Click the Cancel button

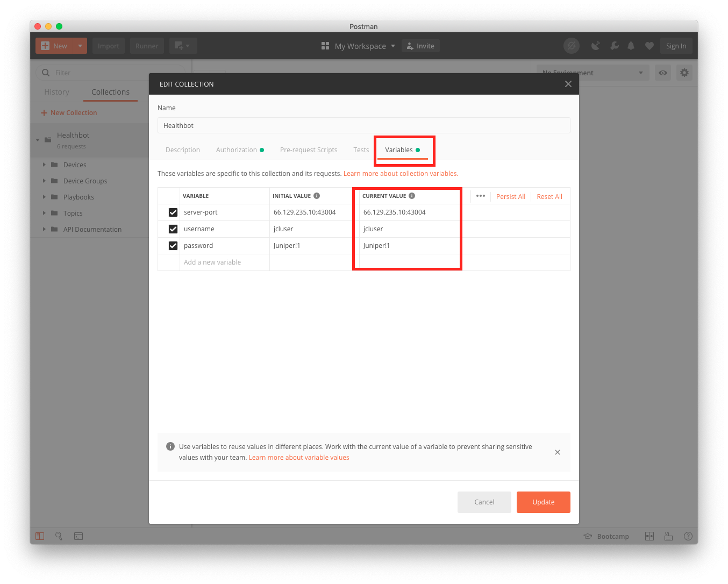484,502
